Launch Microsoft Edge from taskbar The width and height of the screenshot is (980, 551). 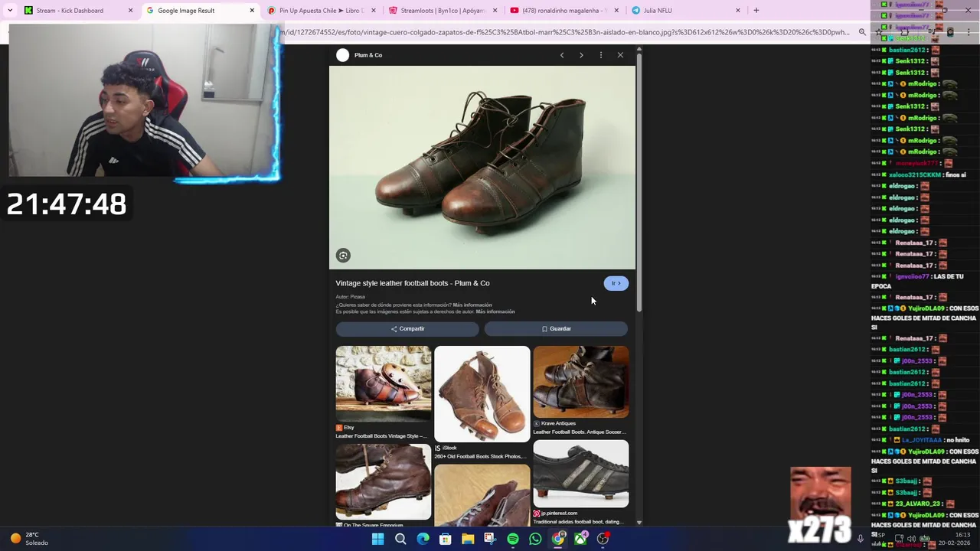(423, 539)
